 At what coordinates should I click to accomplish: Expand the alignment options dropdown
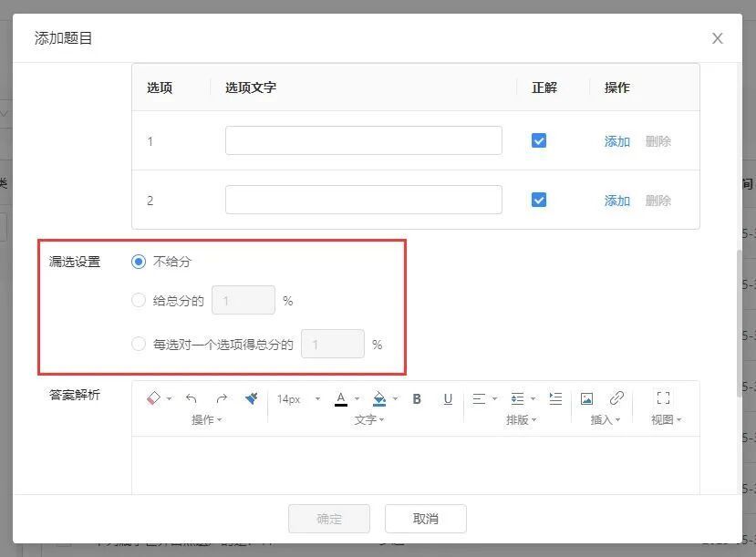495,398
